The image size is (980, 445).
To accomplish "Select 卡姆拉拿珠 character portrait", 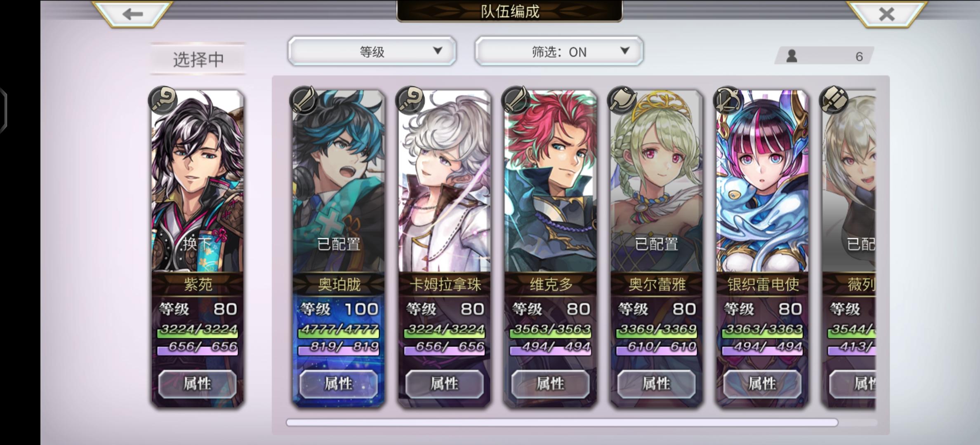I will tap(444, 181).
